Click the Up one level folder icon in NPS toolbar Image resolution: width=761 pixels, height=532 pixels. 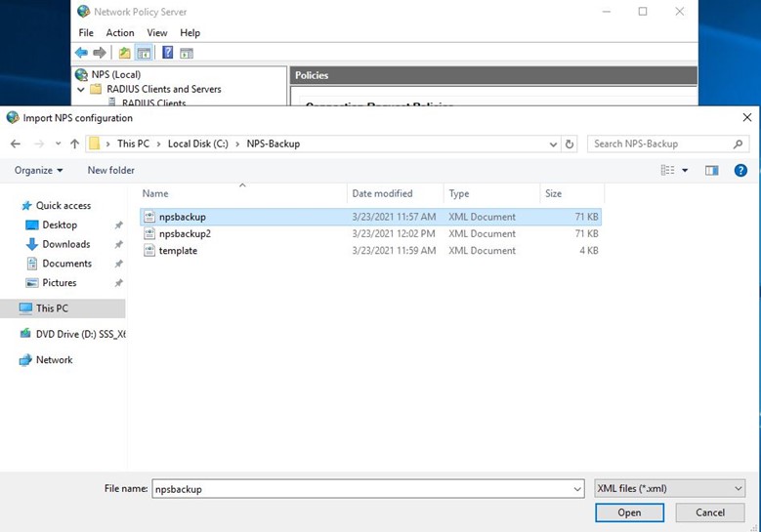tap(125, 53)
